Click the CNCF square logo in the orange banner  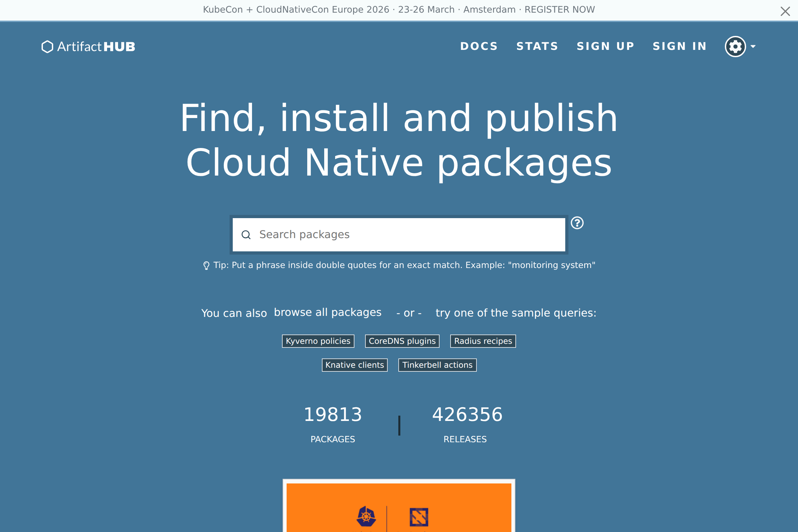(419, 517)
